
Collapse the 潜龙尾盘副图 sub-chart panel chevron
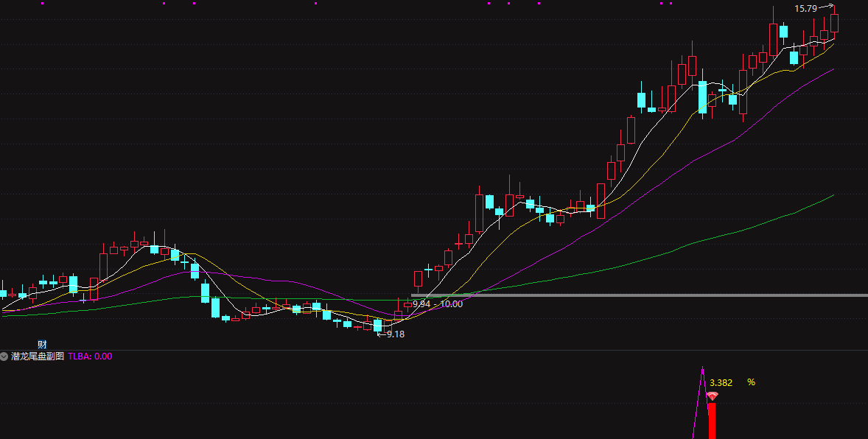[4, 357]
